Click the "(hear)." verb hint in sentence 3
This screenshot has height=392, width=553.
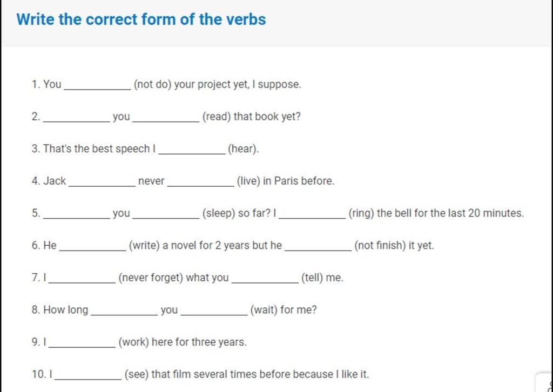pyautogui.click(x=244, y=149)
